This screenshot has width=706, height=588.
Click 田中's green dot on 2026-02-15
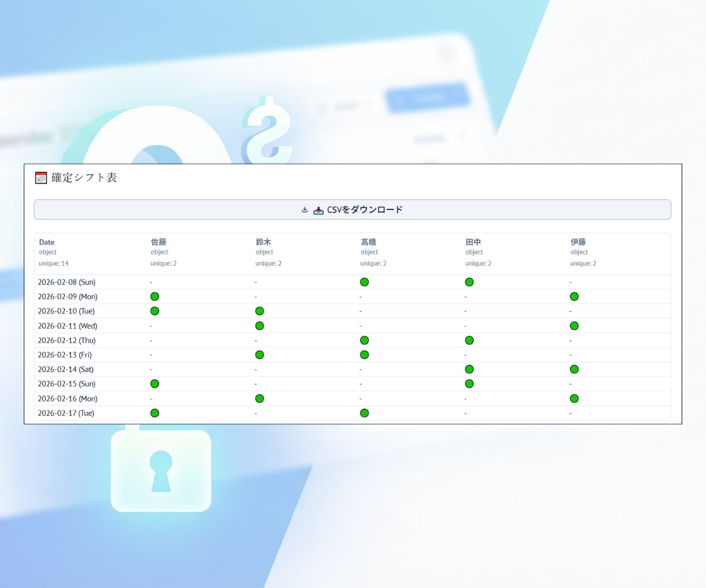469,384
